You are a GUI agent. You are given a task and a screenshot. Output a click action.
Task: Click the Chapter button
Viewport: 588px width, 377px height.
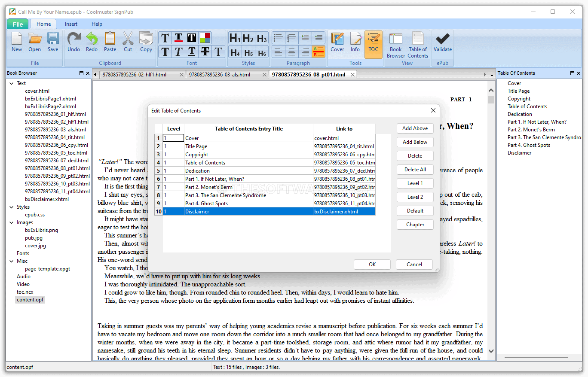click(415, 225)
